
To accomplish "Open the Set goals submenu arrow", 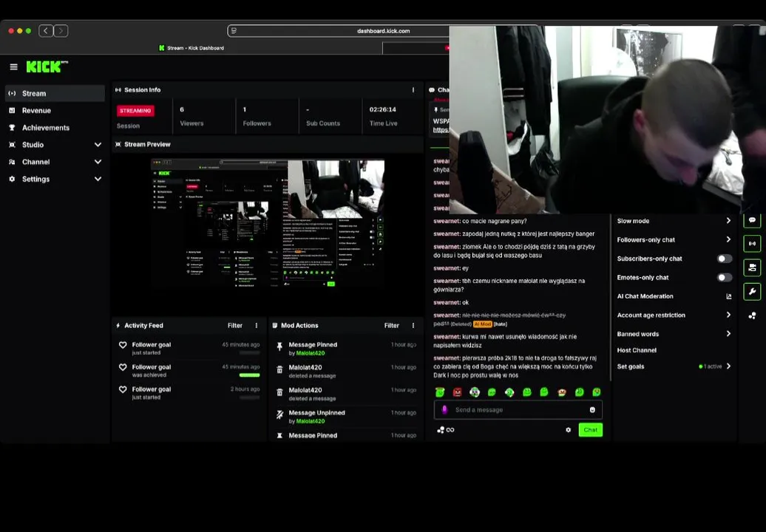I will [728, 366].
